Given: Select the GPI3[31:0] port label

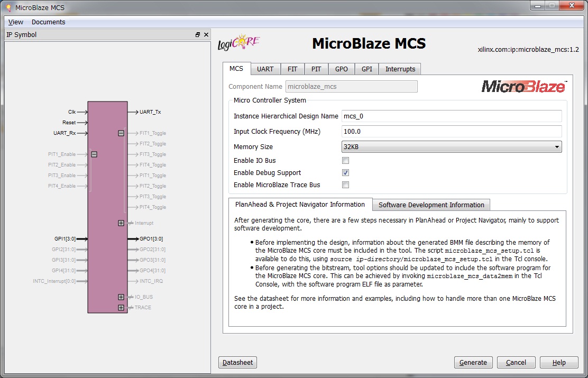Looking at the screenshot, I should pyautogui.click(x=64, y=260).
